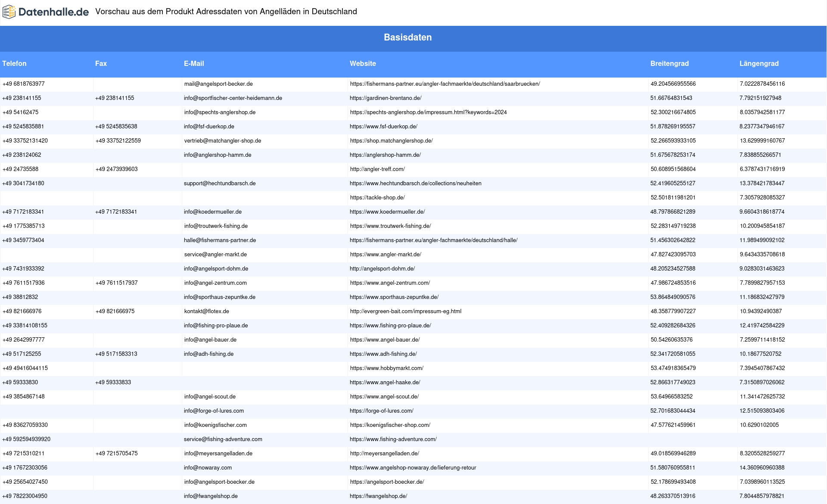The width and height of the screenshot is (827, 504).
Task: Select email mail@angelsport-becker.de
Action: tap(218, 84)
